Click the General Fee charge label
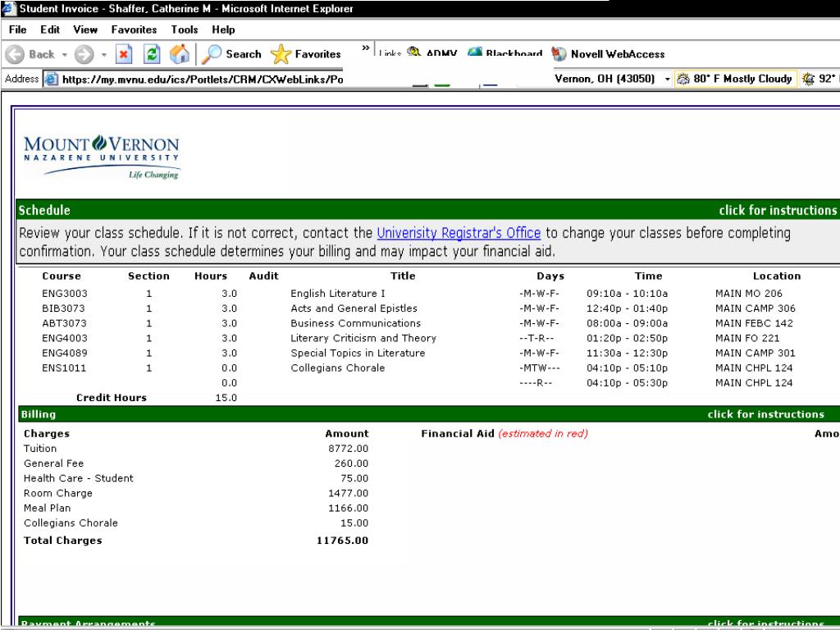 pos(53,463)
